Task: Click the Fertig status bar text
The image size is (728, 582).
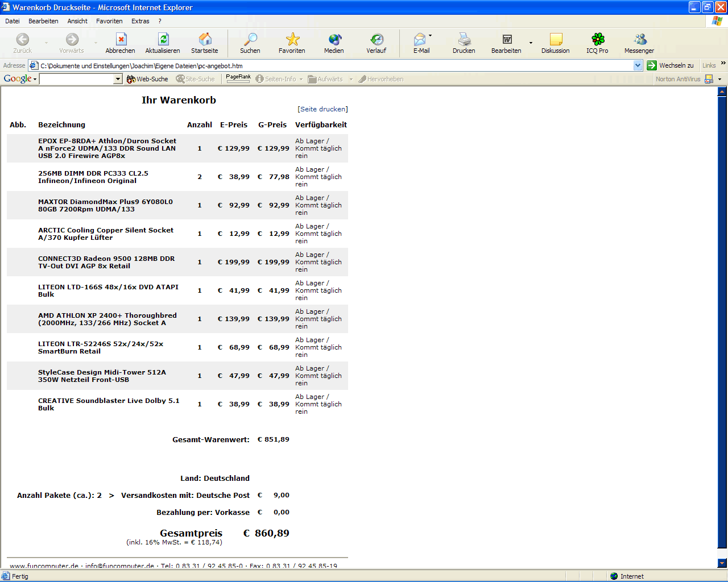Action: click(x=20, y=576)
